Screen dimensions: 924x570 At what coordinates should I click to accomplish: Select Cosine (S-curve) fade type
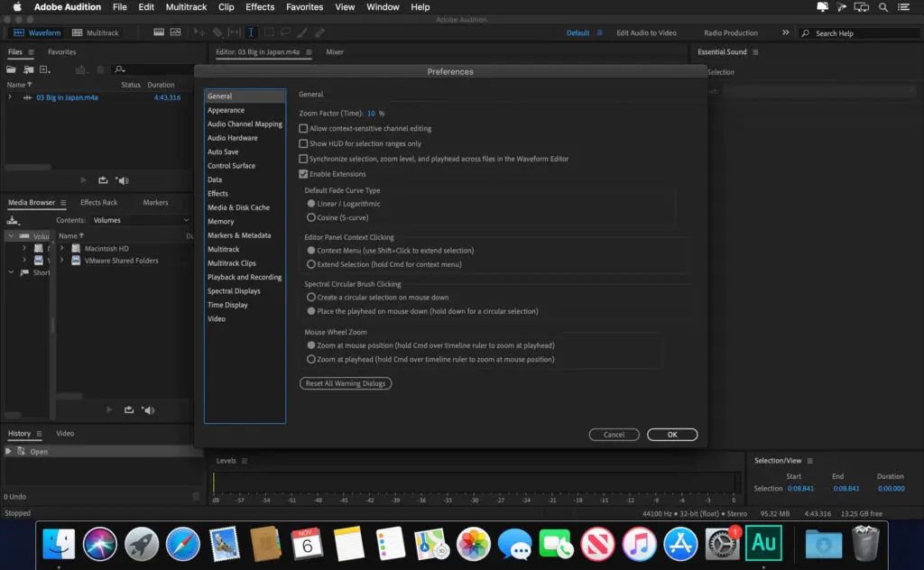[311, 217]
